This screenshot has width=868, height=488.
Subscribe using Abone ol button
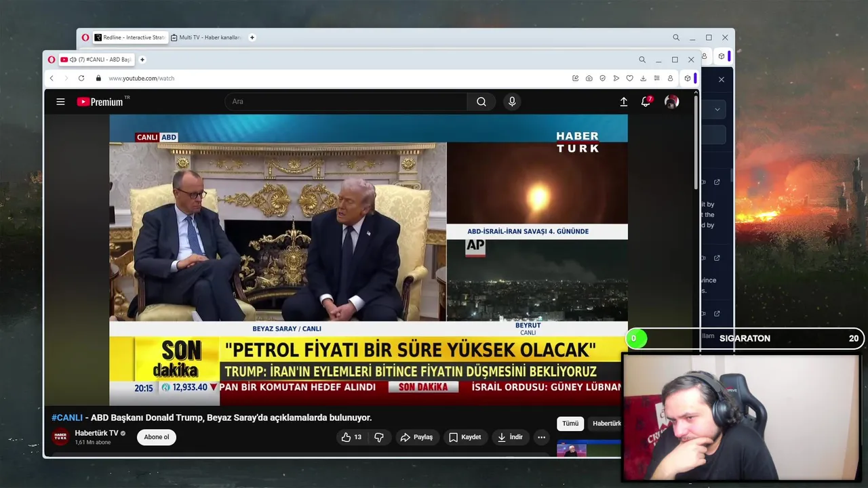157,437
